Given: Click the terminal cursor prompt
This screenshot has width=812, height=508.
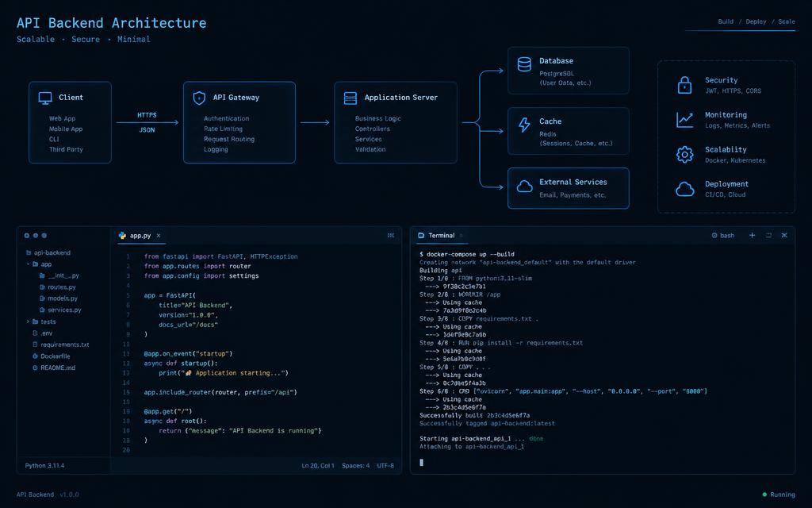Looking at the screenshot, I should [421, 463].
